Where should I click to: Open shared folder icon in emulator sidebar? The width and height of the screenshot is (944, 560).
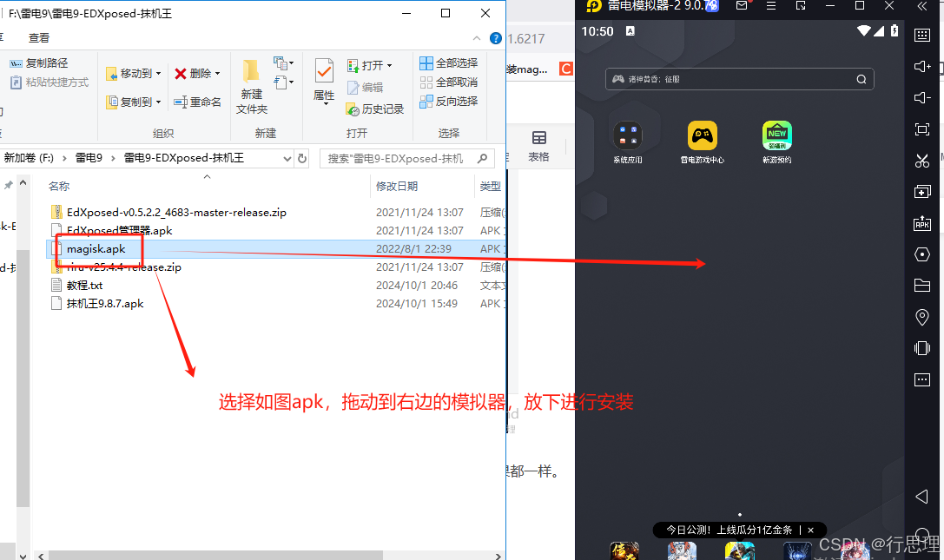pos(921,286)
